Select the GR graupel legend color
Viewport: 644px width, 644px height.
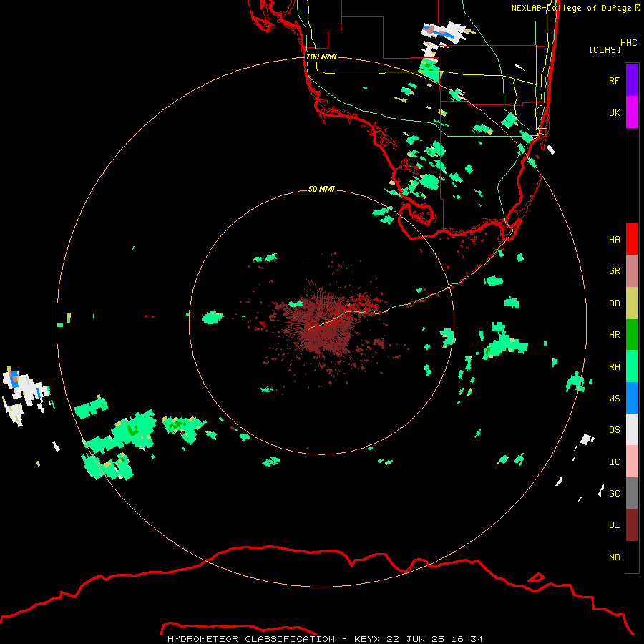pos(632,271)
